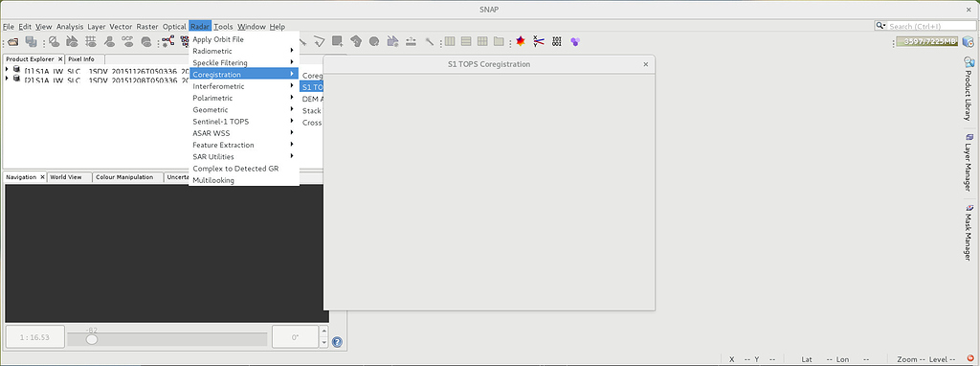
Task: Switch to the Pixel Info tab
Action: click(x=81, y=58)
